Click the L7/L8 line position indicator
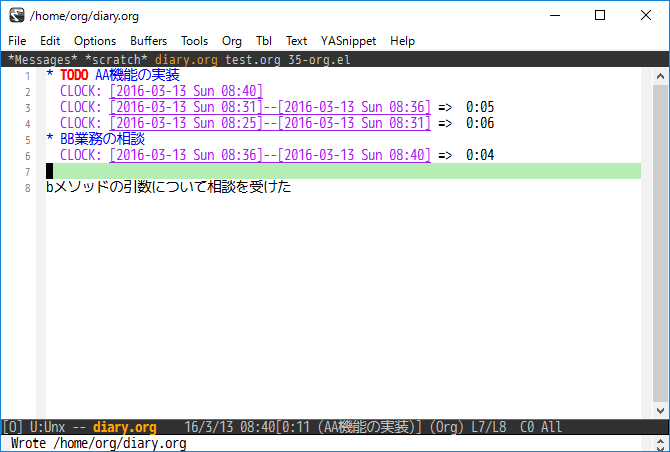The width and height of the screenshot is (670, 452). tap(489, 427)
